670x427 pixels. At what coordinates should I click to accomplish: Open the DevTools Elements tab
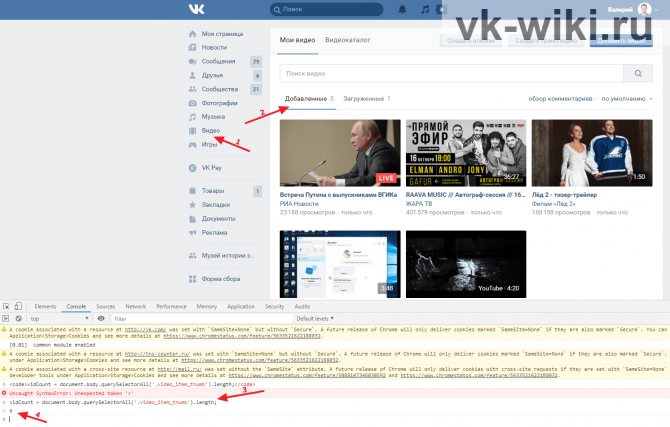click(x=45, y=306)
